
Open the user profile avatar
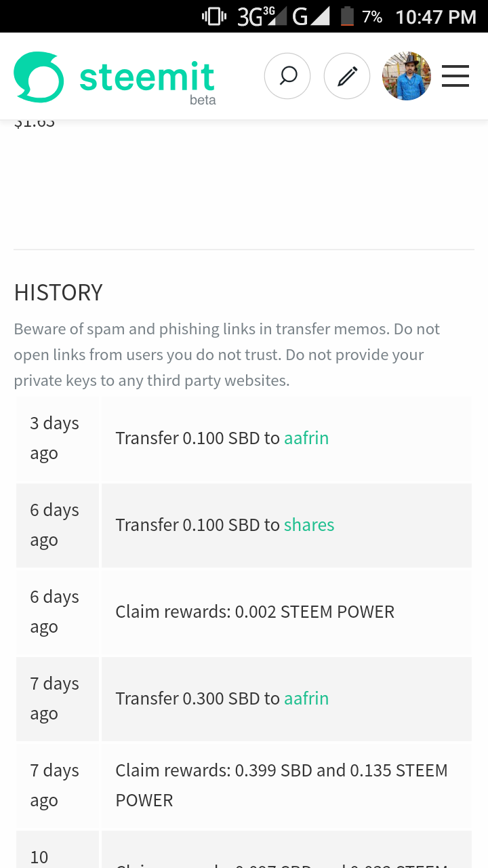[407, 76]
